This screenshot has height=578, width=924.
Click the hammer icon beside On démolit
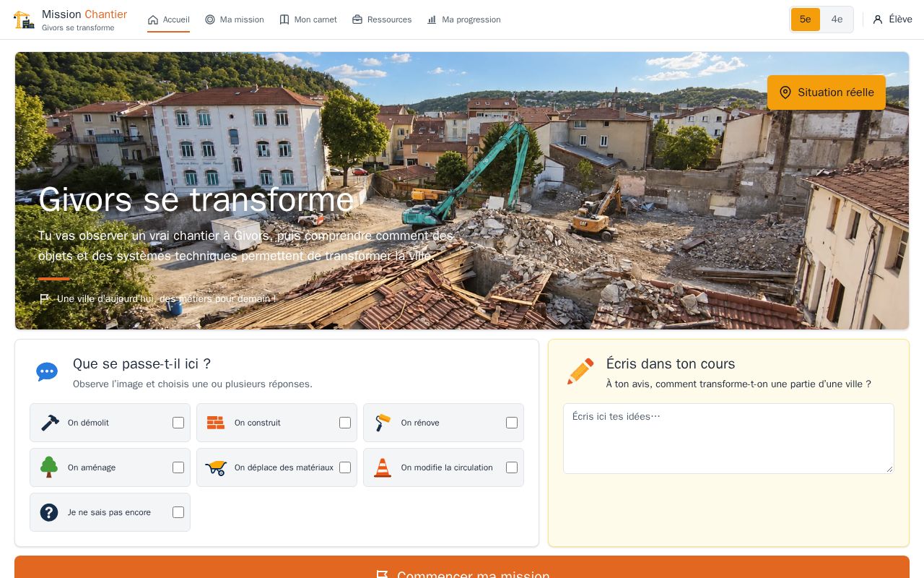[x=49, y=423]
